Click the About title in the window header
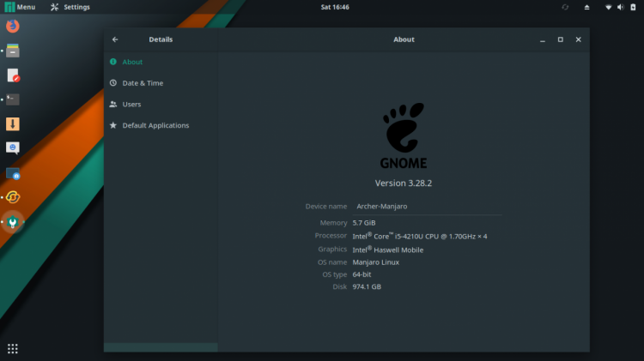 [x=404, y=39]
